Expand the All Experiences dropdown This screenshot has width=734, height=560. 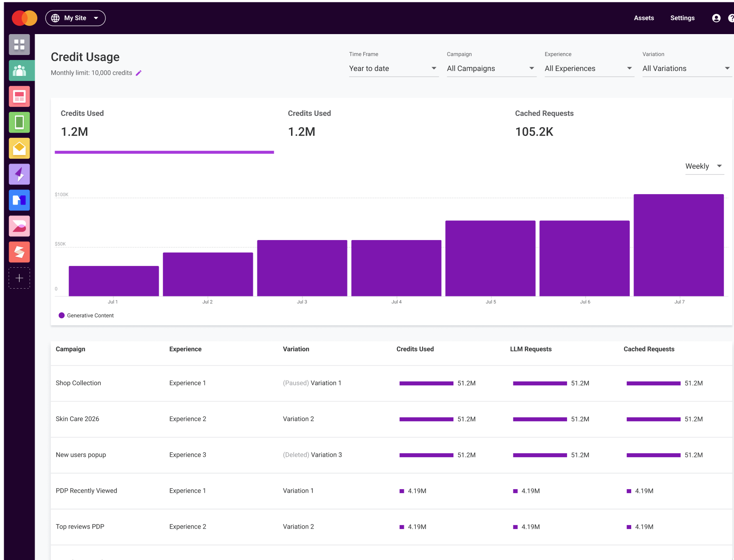pos(589,69)
